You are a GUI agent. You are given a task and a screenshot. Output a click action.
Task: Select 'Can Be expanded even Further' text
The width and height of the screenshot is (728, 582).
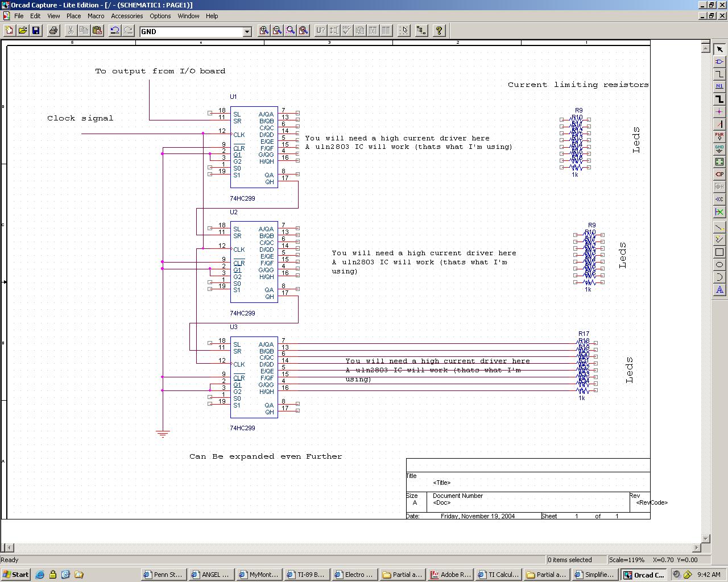266,456
